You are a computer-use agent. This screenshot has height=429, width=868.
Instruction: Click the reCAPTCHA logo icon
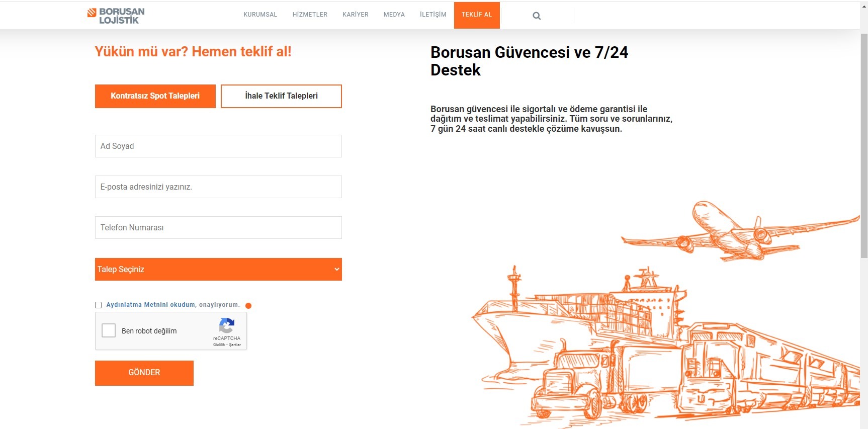(x=227, y=325)
